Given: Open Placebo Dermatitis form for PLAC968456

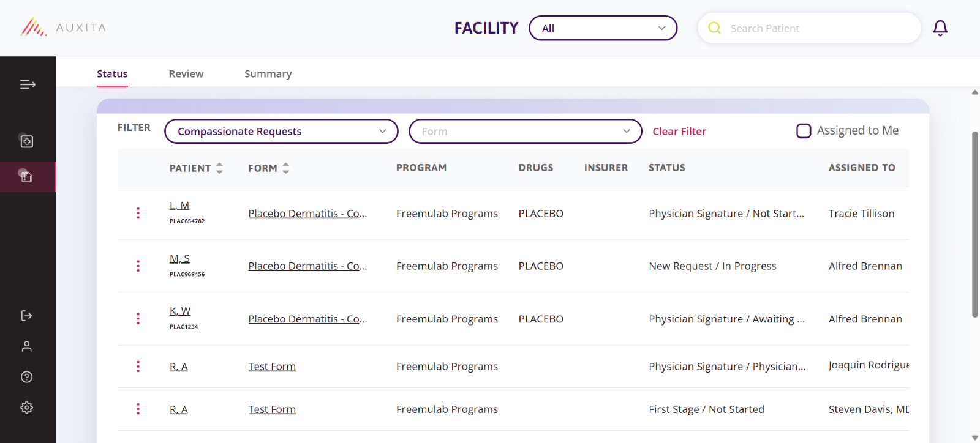Looking at the screenshot, I should coord(307,266).
